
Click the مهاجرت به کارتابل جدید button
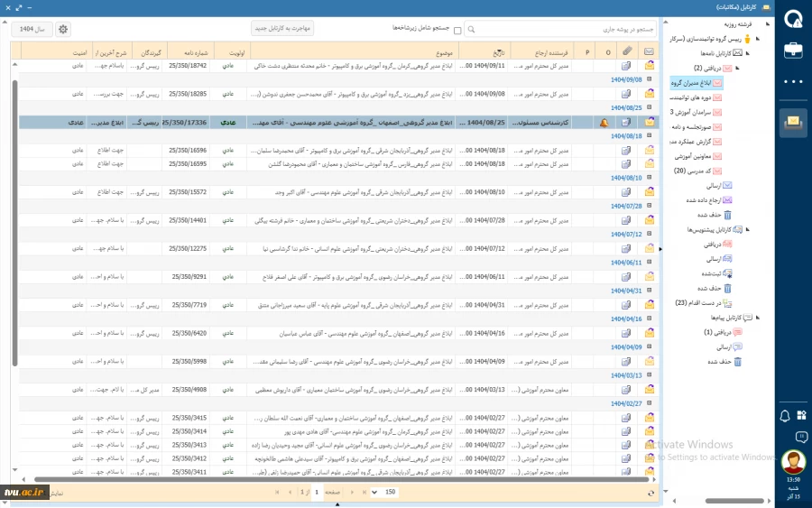[282, 29]
